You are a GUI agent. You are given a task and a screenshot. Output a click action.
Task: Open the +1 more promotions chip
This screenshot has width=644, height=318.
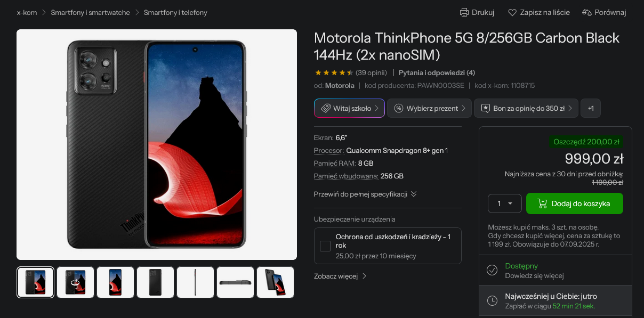591,108
